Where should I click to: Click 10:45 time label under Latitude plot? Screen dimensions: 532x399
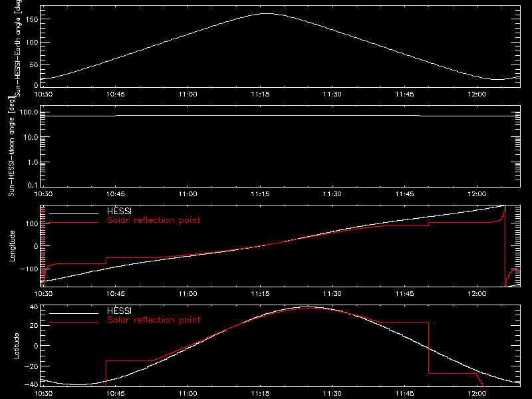coord(116,394)
